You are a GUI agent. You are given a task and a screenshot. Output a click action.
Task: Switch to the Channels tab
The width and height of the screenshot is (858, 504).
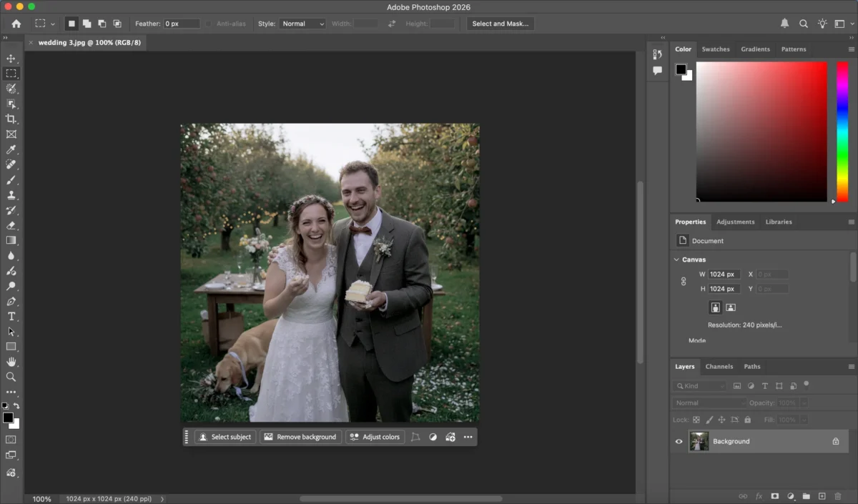[719, 366]
